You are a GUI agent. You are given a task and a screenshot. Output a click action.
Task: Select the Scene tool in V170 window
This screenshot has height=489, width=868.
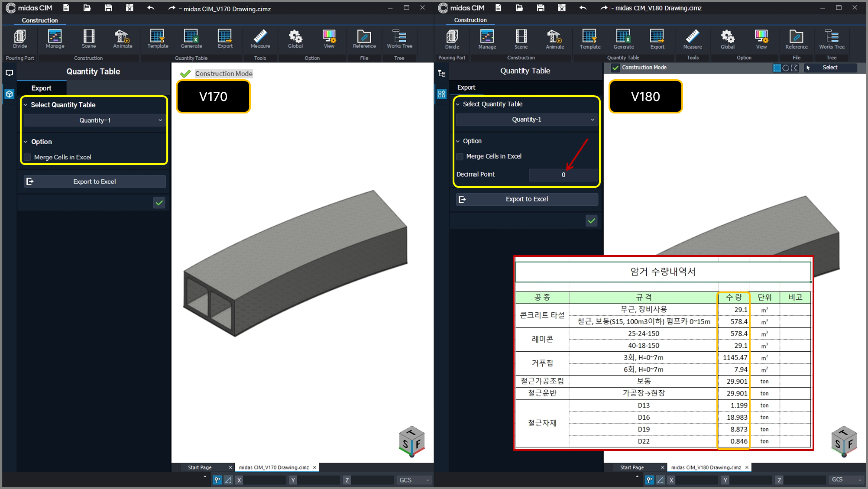tap(89, 39)
